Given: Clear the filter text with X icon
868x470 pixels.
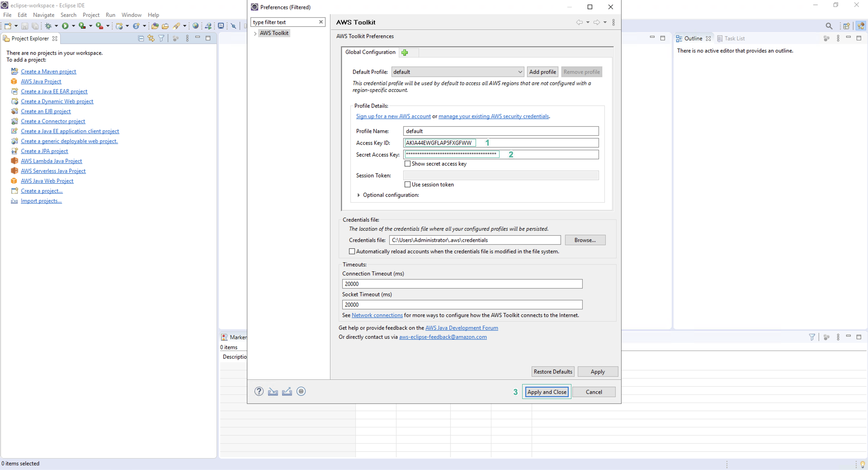Looking at the screenshot, I should point(321,22).
